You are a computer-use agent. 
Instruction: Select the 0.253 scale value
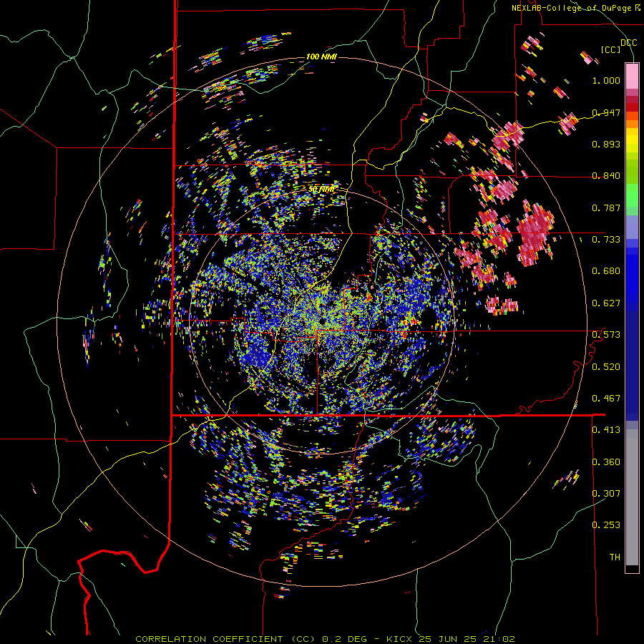click(x=606, y=525)
